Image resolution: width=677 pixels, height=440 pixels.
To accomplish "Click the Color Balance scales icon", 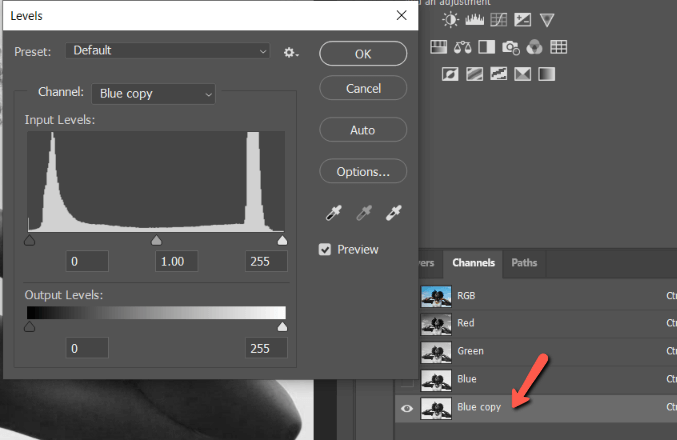I will click(463, 47).
